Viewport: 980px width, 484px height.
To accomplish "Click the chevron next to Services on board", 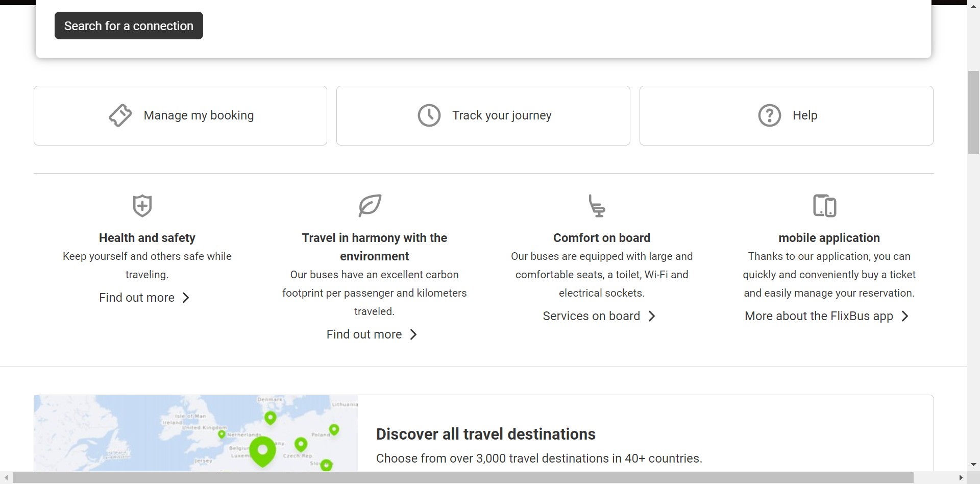I will click(652, 316).
